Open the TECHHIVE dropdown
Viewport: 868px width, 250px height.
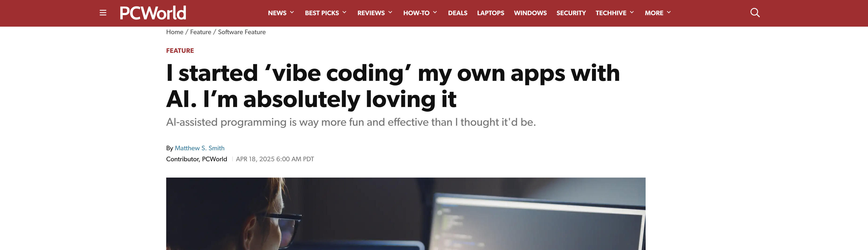click(x=632, y=12)
